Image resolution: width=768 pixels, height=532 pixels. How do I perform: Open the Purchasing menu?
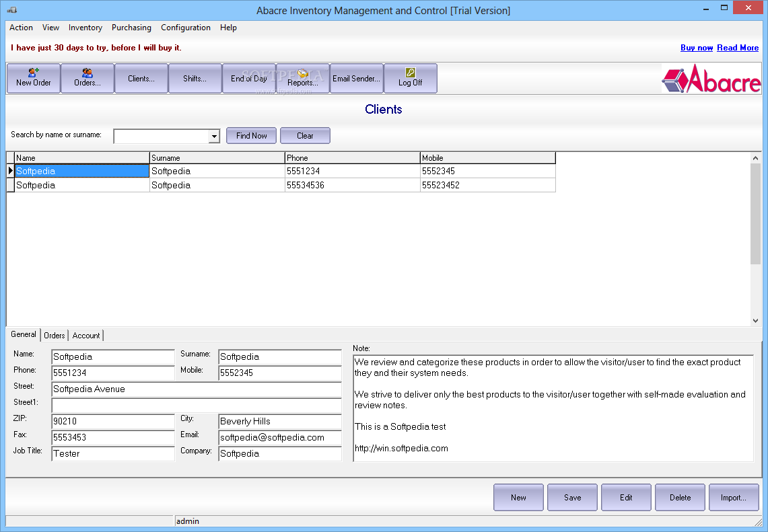pos(131,28)
